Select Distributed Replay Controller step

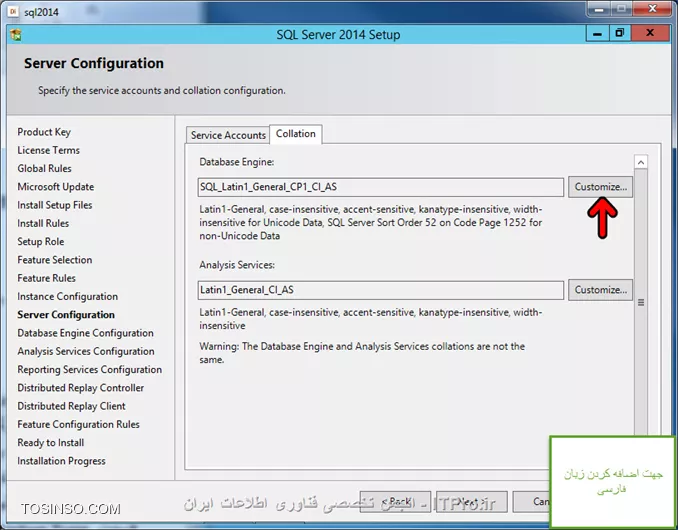[81, 388]
